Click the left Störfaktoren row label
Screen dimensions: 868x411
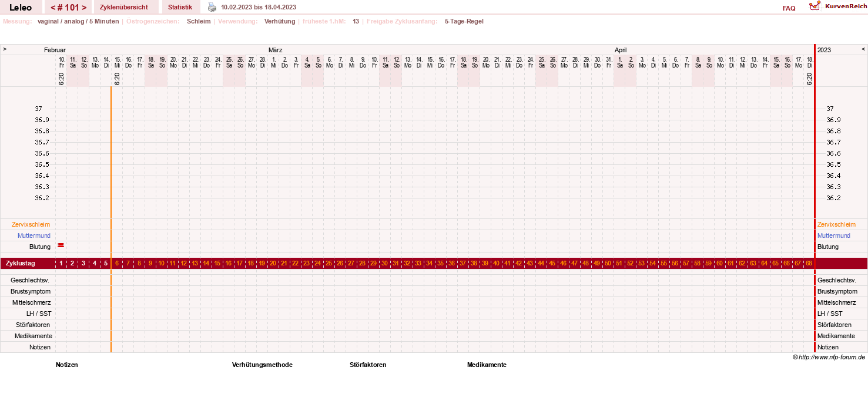(x=33, y=325)
